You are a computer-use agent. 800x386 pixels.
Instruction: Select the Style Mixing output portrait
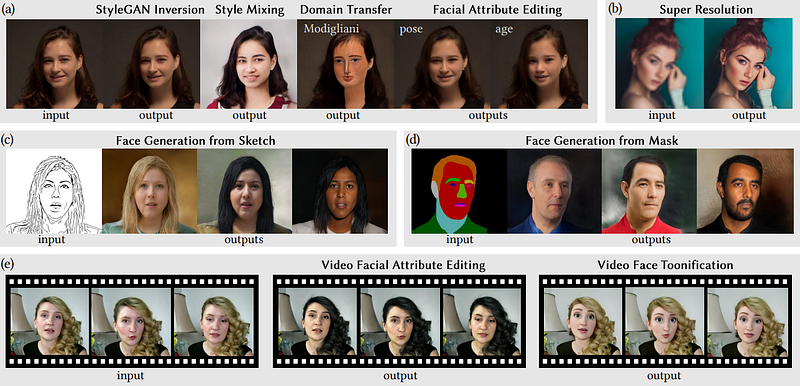(x=248, y=64)
